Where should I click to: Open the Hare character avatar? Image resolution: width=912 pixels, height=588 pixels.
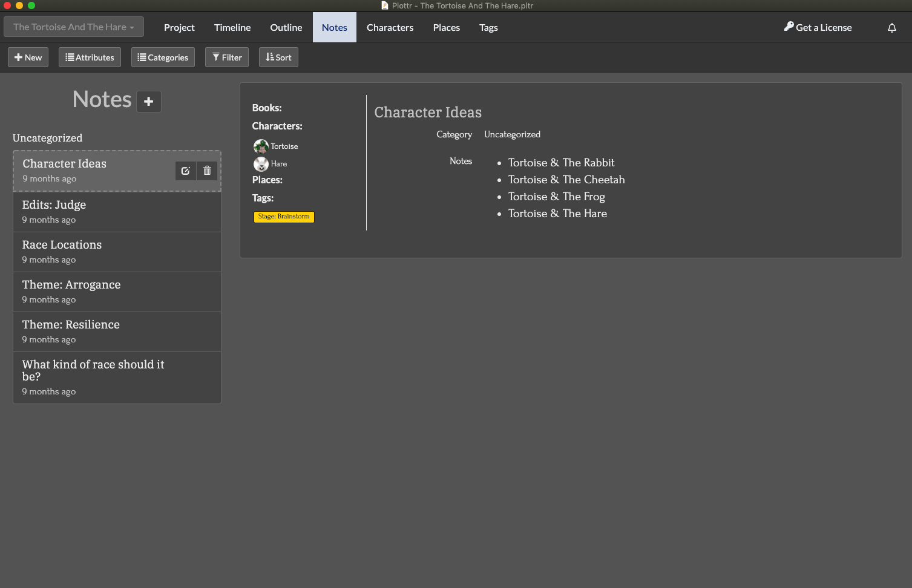pyautogui.click(x=261, y=164)
